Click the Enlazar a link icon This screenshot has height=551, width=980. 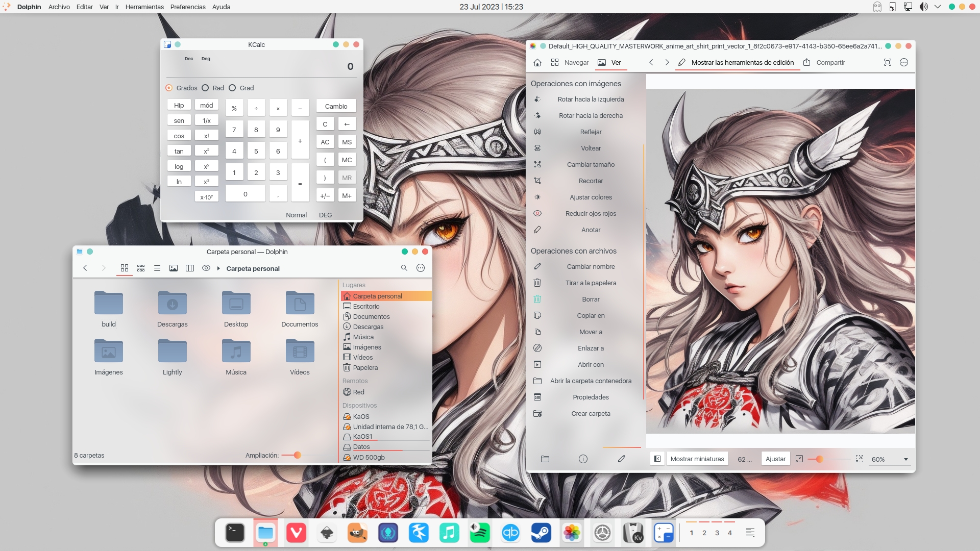[x=537, y=348]
